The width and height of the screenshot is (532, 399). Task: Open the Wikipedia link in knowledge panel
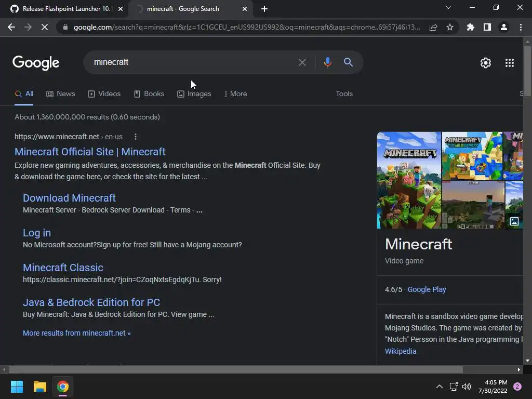[401, 352]
